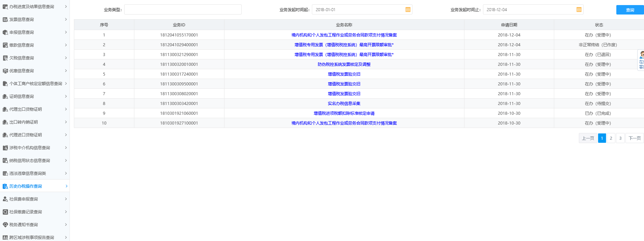The image size is (644, 241).
Task: Select page 3 in pagination
Action: coord(620,138)
